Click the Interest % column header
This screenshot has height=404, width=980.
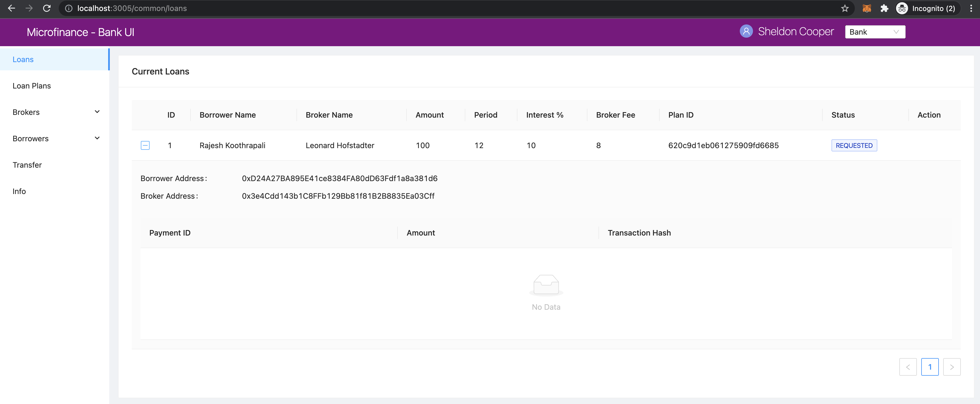click(x=545, y=115)
